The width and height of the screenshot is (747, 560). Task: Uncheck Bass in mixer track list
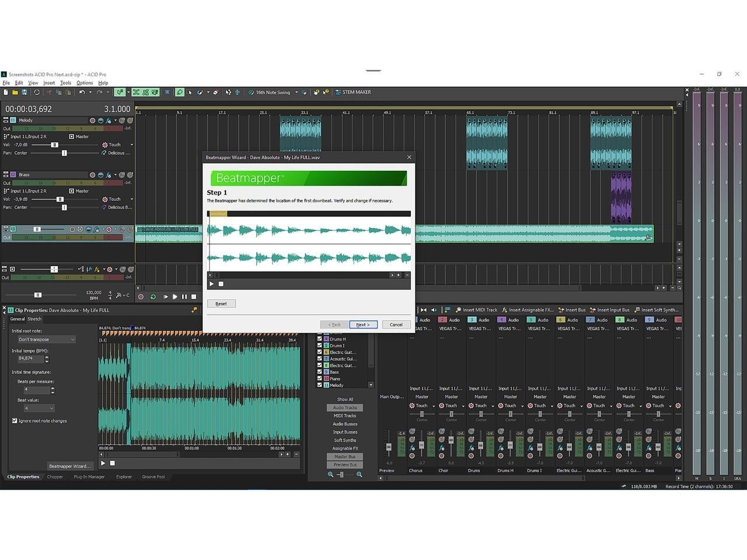[319, 372]
